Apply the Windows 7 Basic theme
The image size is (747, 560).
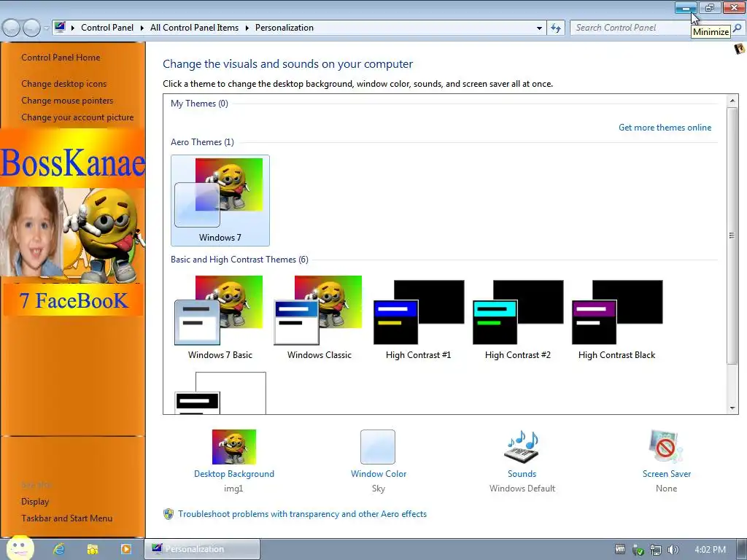click(220, 318)
